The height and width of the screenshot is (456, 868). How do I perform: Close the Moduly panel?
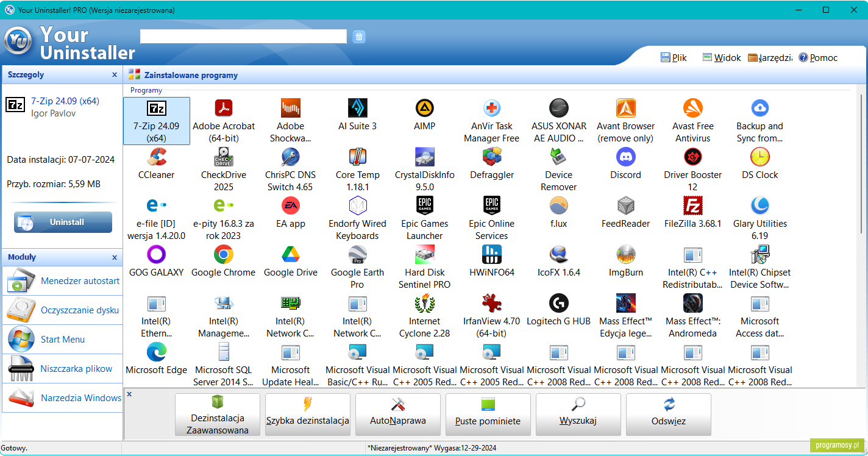click(115, 257)
